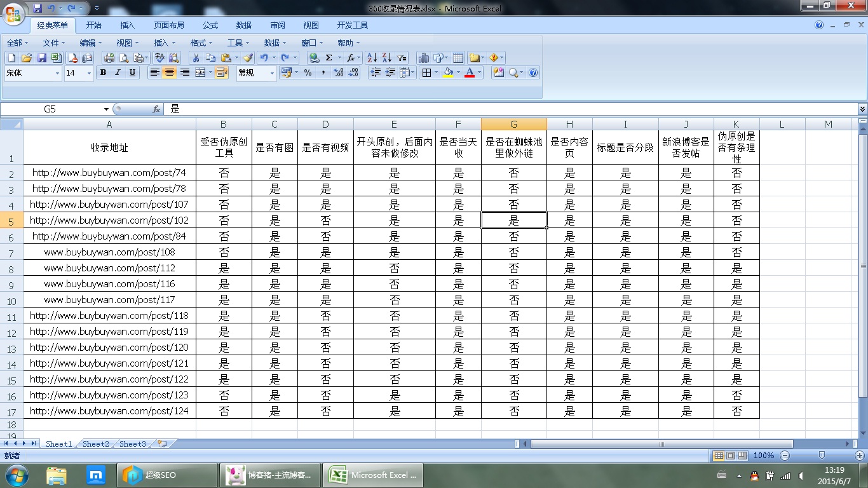Screen dimensions: 868x488
Task: Switch to the 页面布局 ribbon tab
Action: point(169,25)
